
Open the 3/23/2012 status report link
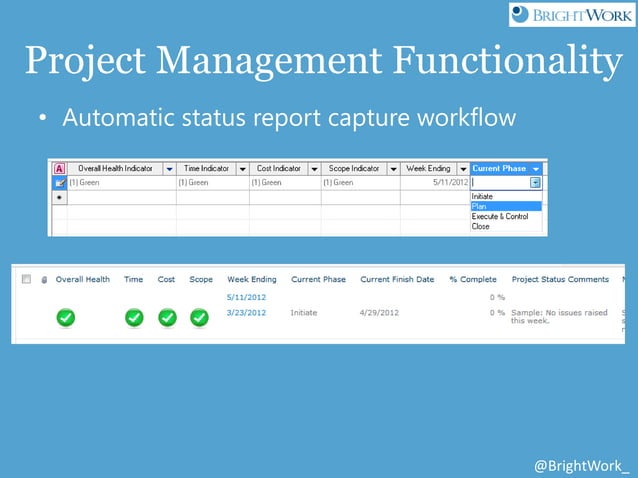tap(246, 313)
